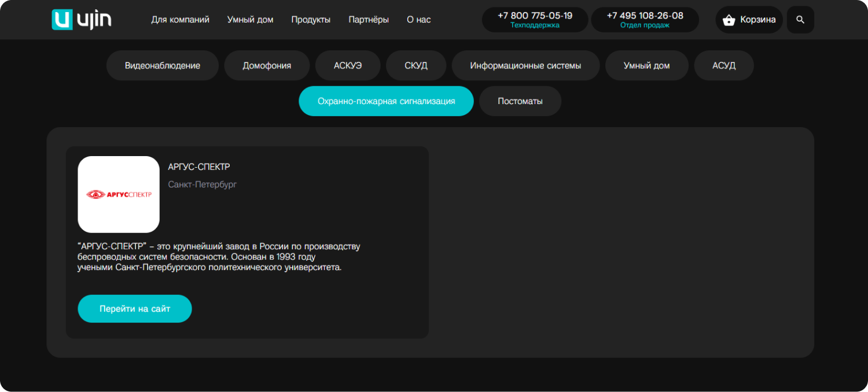The width and height of the screenshot is (868, 392).
Task: Open the Умный дом header menu
Action: coord(250,20)
